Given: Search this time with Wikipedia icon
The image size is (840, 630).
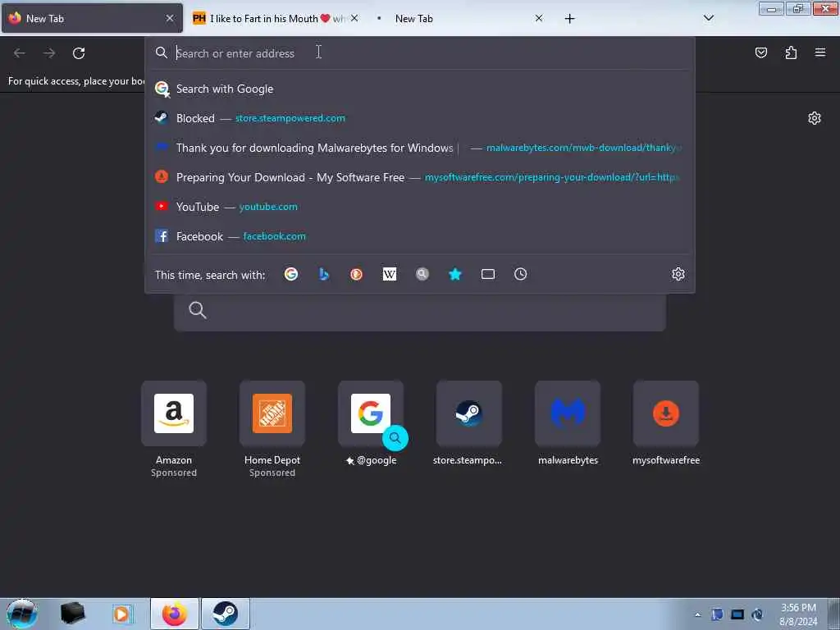Looking at the screenshot, I should (390, 274).
